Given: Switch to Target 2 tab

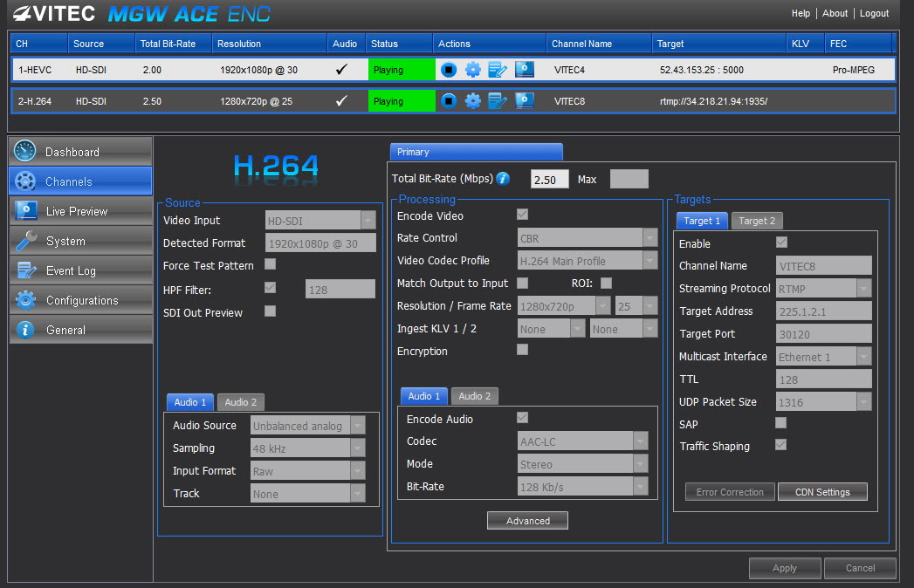Looking at the screenshot, I should point(757,220).
